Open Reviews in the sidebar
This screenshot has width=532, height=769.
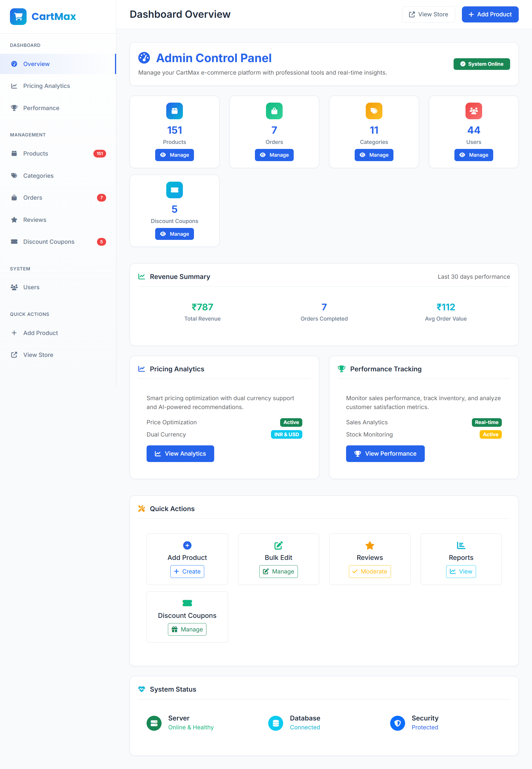point(58,220)
